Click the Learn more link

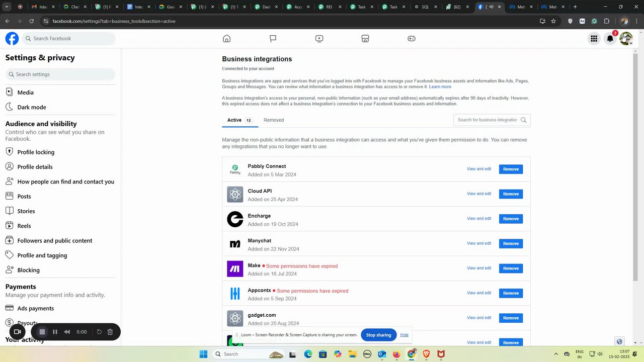(x=440, y=87)
